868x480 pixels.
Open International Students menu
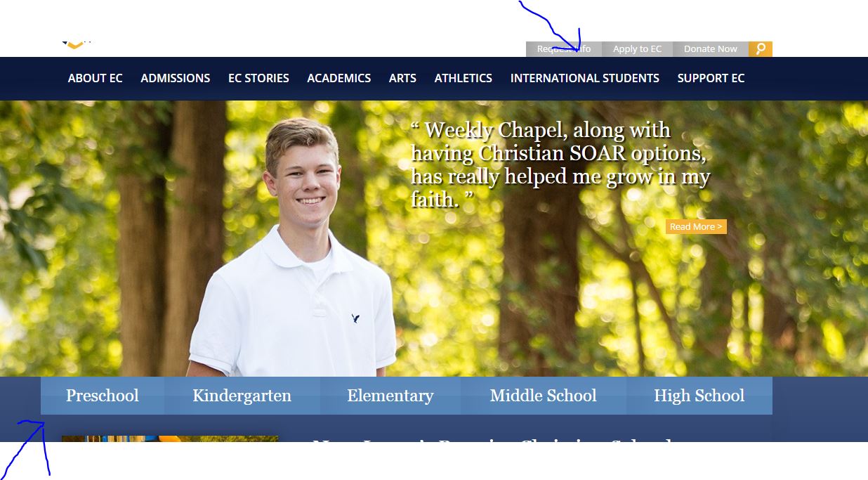point(585,78)
